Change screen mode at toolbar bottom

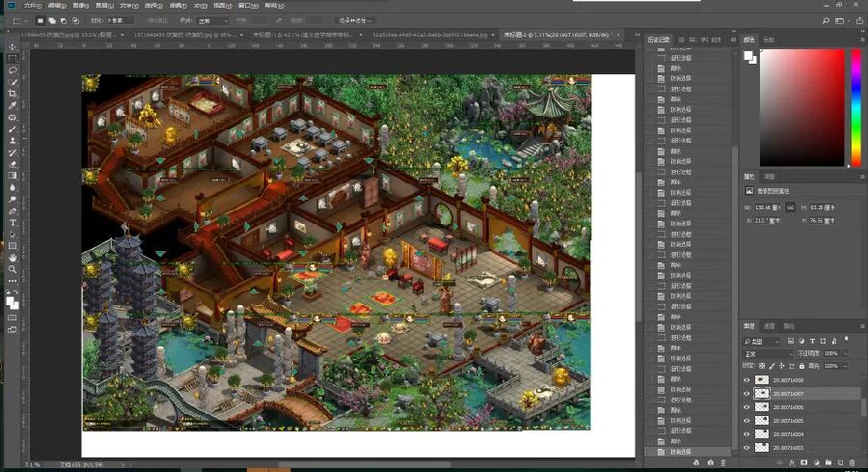tap(13, 329)
